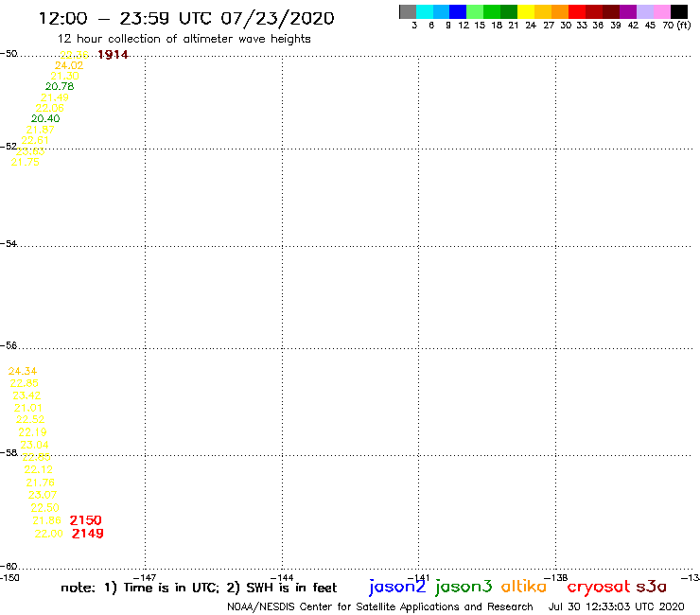The height and width of the screenshot is (615, 700).
Task: Click the -144 longitude axis label
Action: tap(282, 578)
